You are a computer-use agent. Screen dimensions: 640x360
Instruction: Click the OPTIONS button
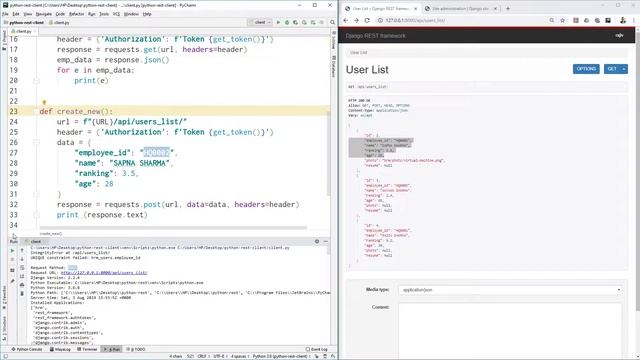[586, 69]
